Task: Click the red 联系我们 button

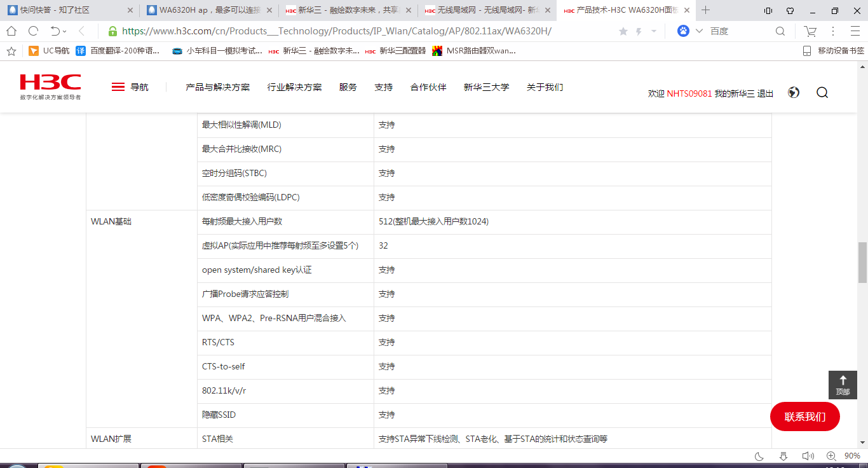Action: click(804, 417)
